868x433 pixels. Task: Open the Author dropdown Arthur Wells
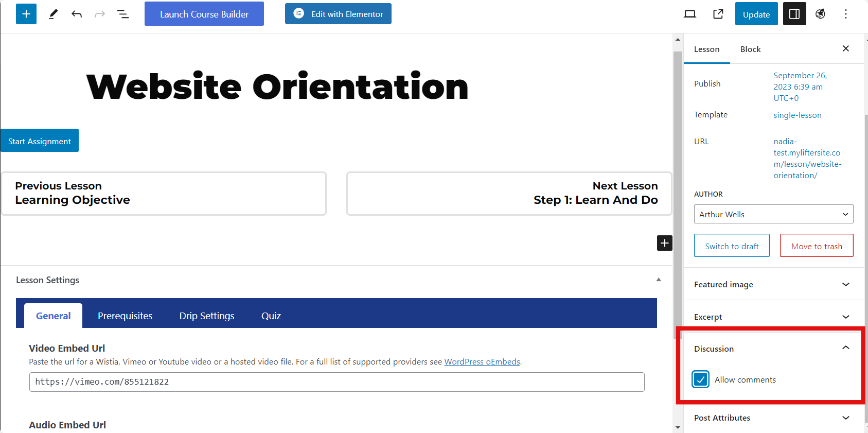pos(773,214)
